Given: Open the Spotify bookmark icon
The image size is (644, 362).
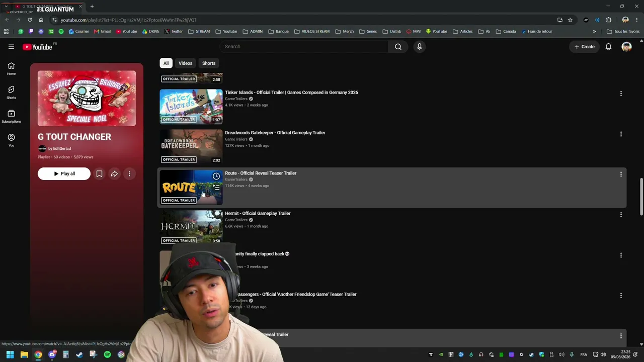Looking at the screenshot, I should pyautogui.click(x=61, y=31).
